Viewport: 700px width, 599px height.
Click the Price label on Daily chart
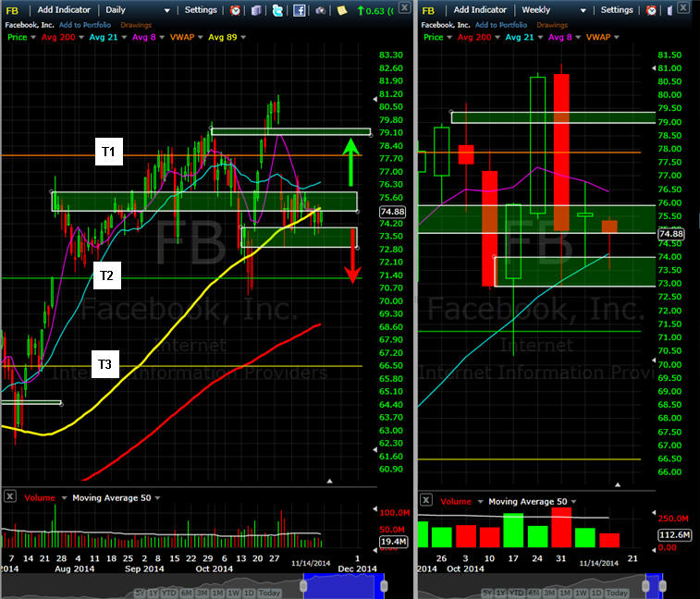[x=18, y=38]
